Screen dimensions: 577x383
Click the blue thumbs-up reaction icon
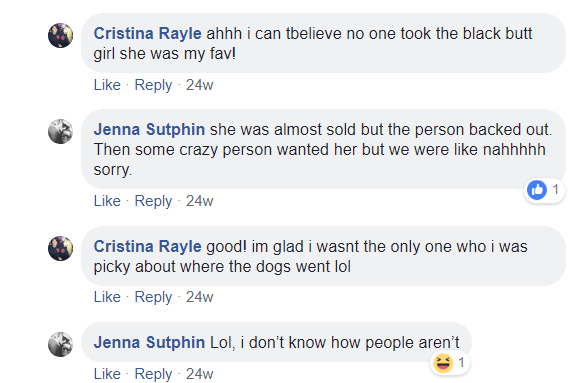537,190
